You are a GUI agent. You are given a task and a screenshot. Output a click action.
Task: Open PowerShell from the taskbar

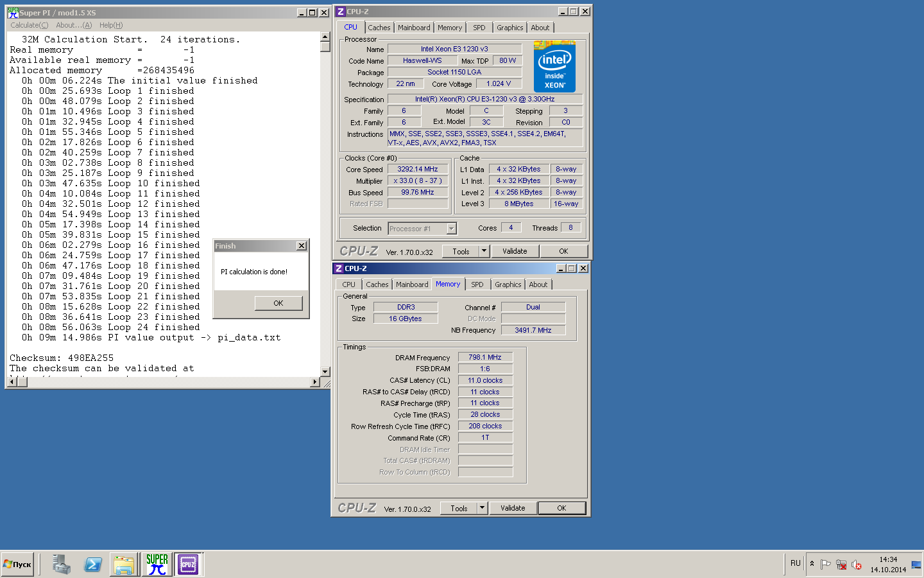point(93,565)
